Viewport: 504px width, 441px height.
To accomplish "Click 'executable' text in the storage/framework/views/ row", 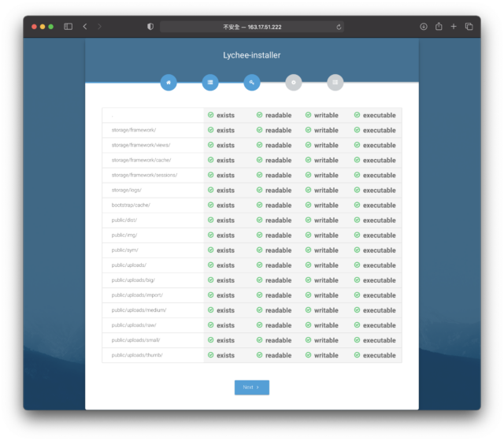I will pyautogui.click(x=380, y=145).
